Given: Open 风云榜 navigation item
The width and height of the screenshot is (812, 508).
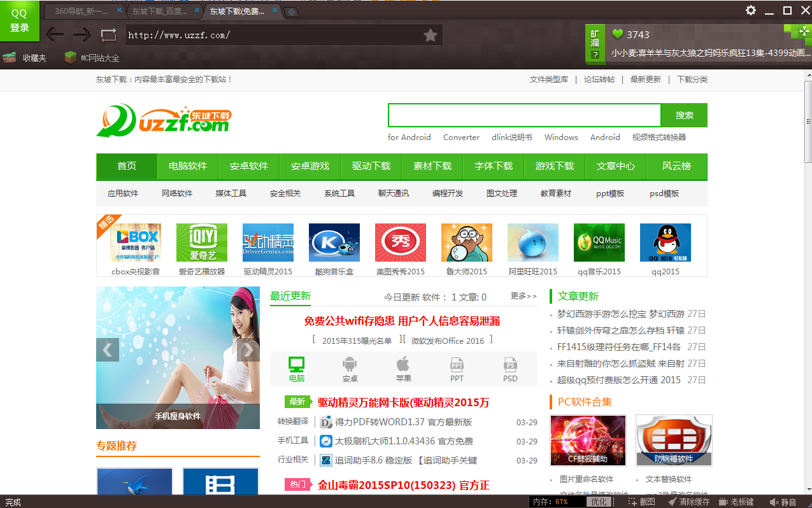Looking at the screenshot, I should pos(677,166).
